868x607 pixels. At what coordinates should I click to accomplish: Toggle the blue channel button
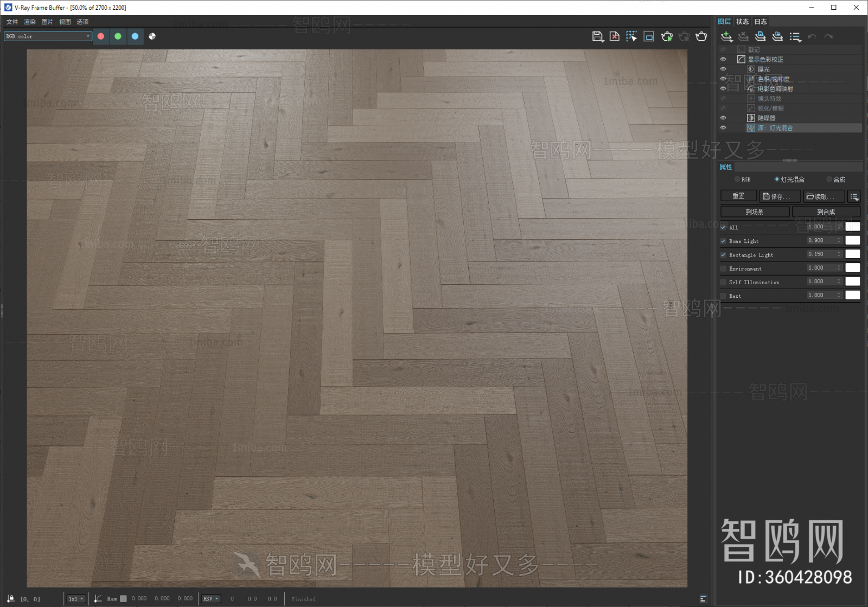135,36
